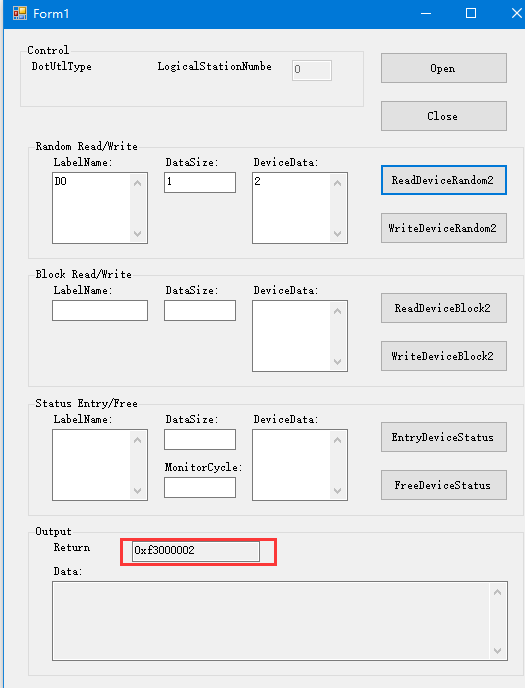Screen dimensions: 525x688
Task: Click the Return output field showing 0xf3000002
Action: click(196, 551)
